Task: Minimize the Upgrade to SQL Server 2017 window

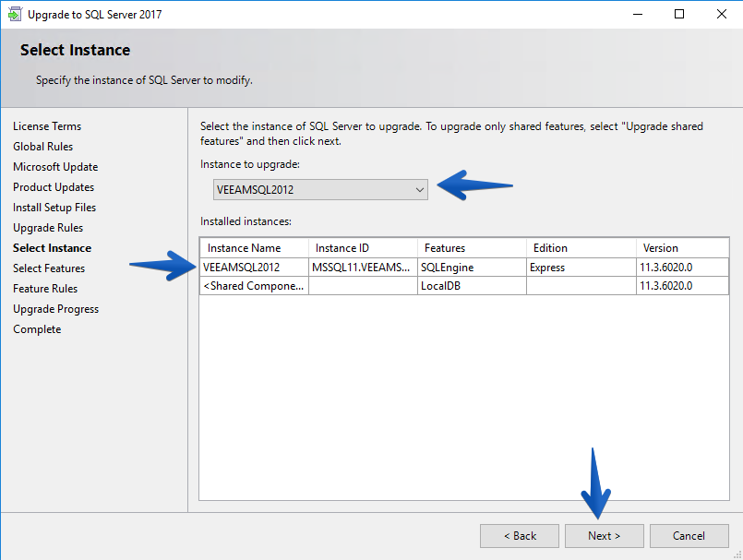Action: coord(638,14)
